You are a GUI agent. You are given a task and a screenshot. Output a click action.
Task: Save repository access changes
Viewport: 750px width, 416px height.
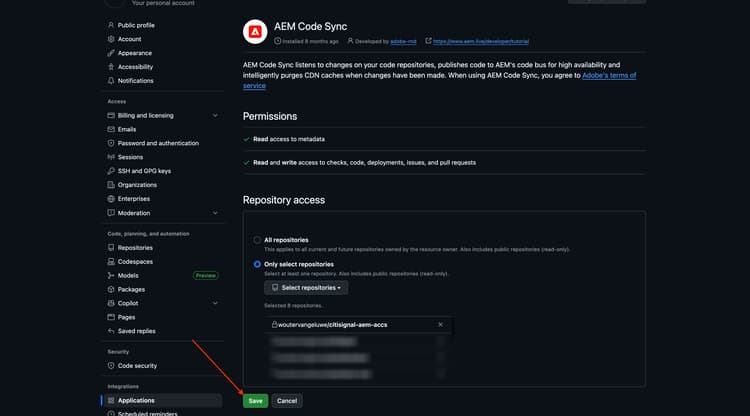[x=255, y=401]
